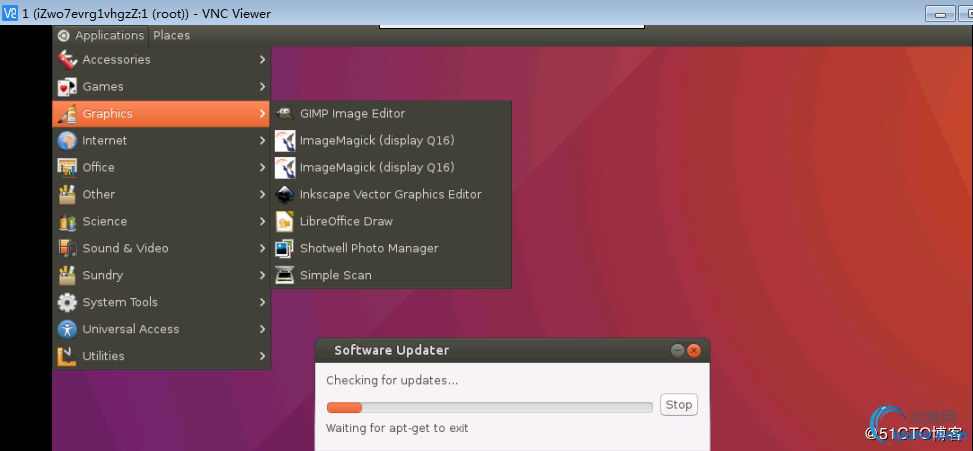Screen dimensions: 973x451
Task: Click the second ImageMagick entry icon
Action: (284, 167)
